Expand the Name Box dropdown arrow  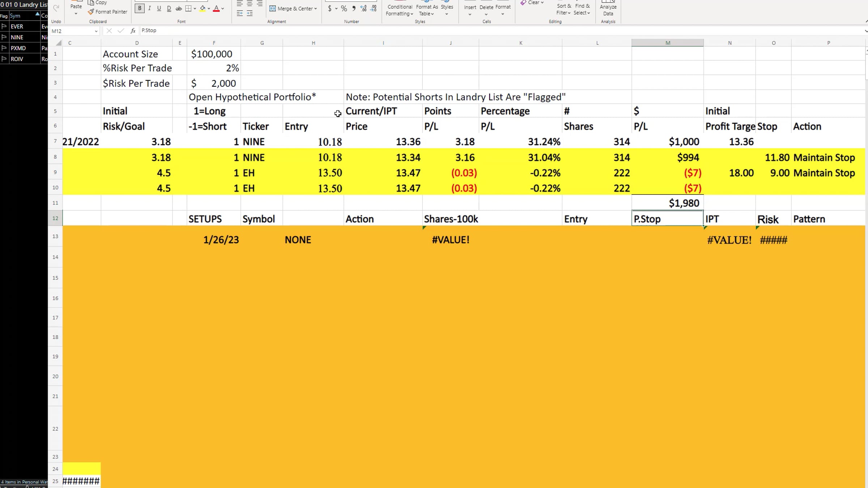coord(96,31)
